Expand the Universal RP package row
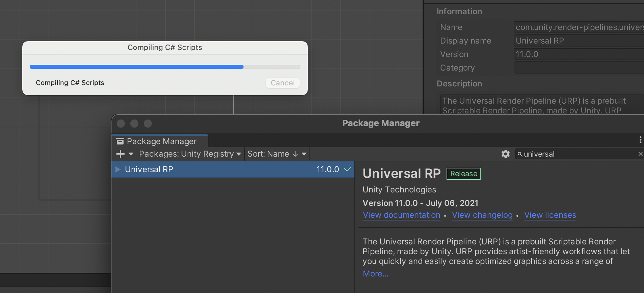 (118, 169)
